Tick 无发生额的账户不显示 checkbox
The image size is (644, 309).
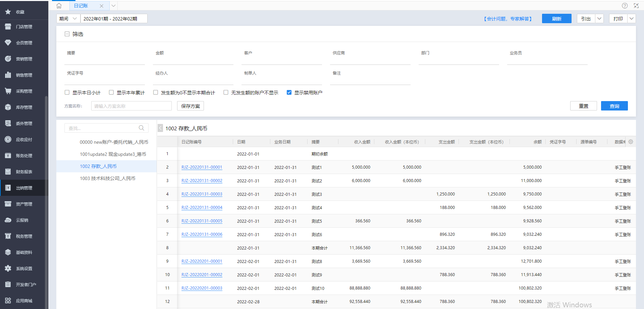tap(226, 92)
